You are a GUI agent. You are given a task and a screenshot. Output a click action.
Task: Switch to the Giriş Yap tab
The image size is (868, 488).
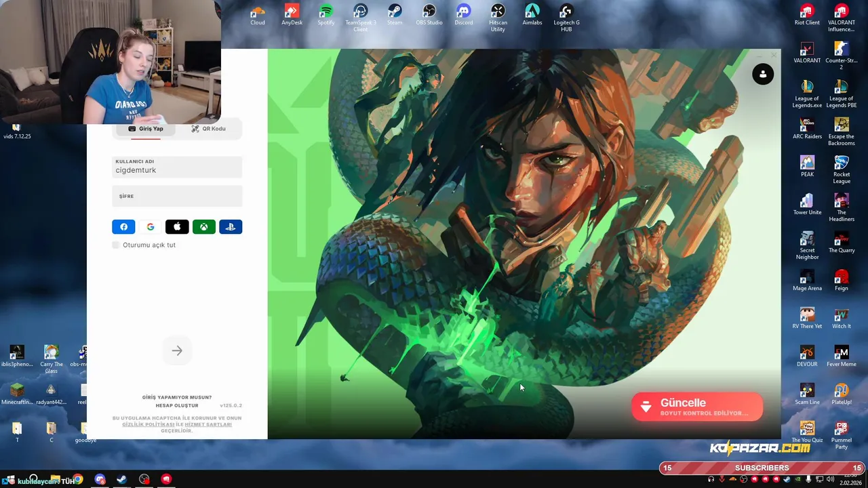[146, 129]
